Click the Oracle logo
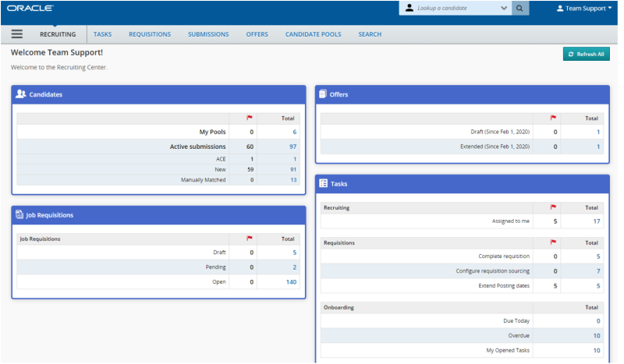624x364 pixels. point(30,8)
